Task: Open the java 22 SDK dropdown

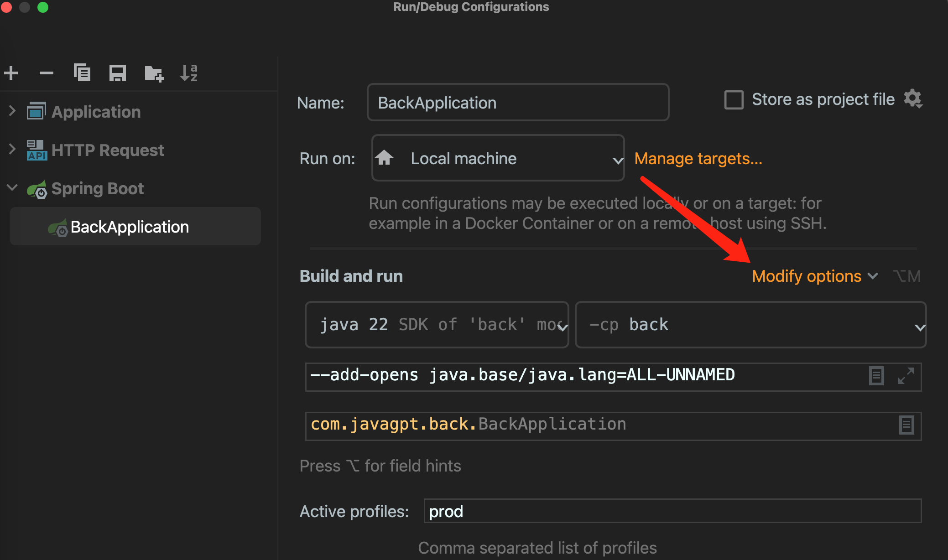Action: (x=437, y=325)
